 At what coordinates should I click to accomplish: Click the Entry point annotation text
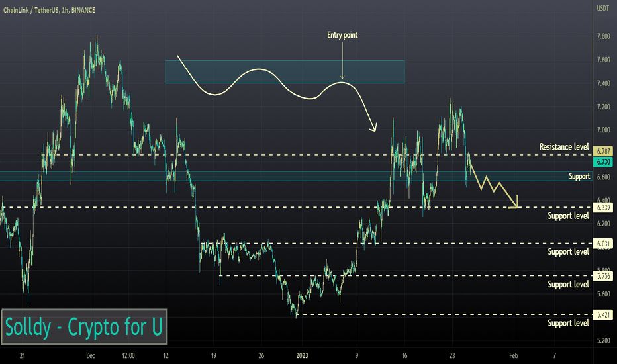point(342,35)
